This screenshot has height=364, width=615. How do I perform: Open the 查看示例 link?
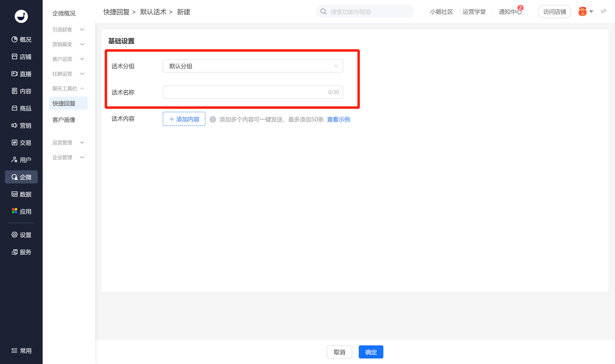[338, 119]
